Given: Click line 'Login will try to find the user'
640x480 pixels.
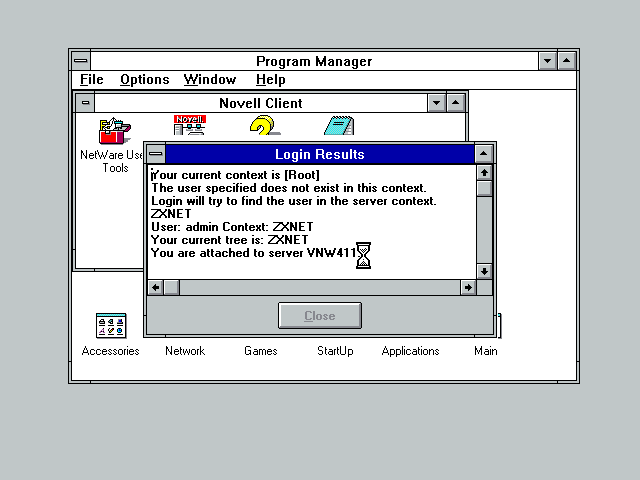Looking at the screenshot, I should coord(293,201).
